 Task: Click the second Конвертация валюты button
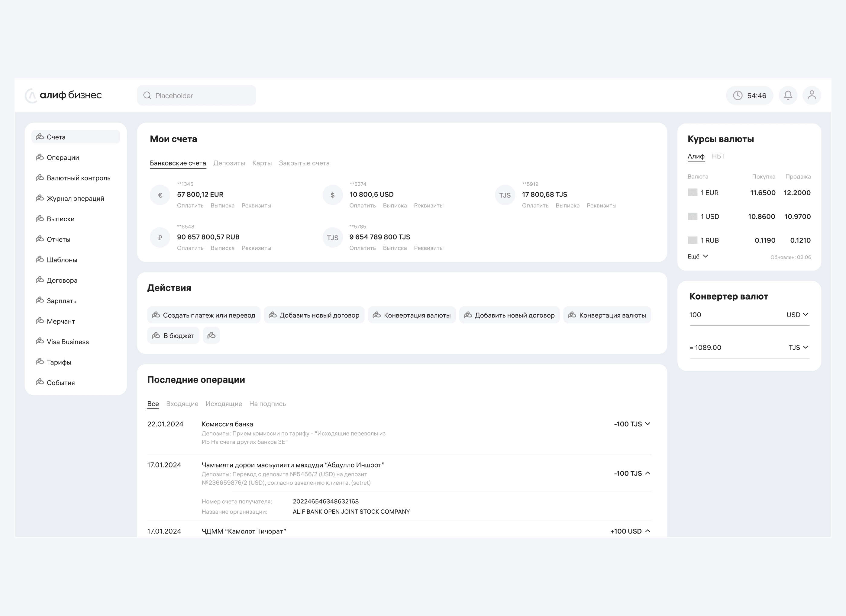607,315
